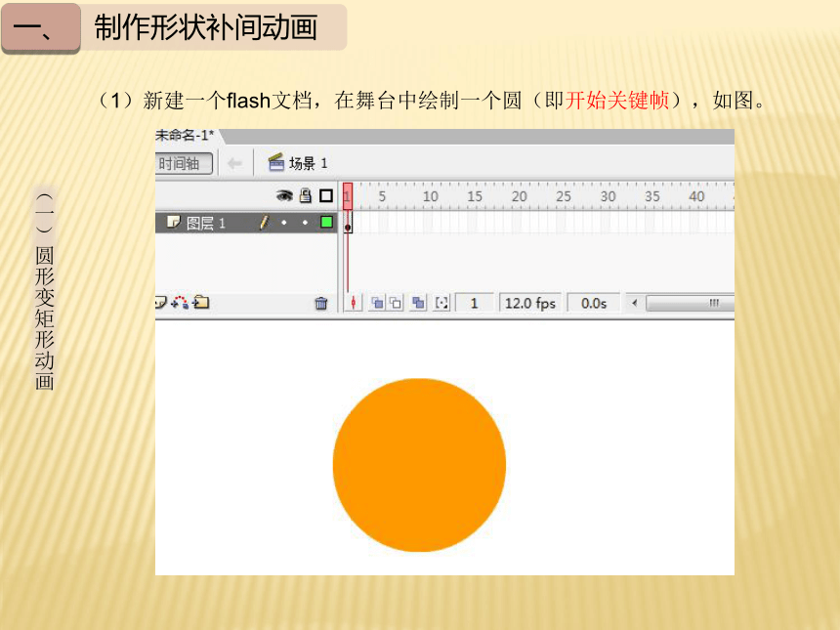Click the insert new layer icon

point(161,303)
